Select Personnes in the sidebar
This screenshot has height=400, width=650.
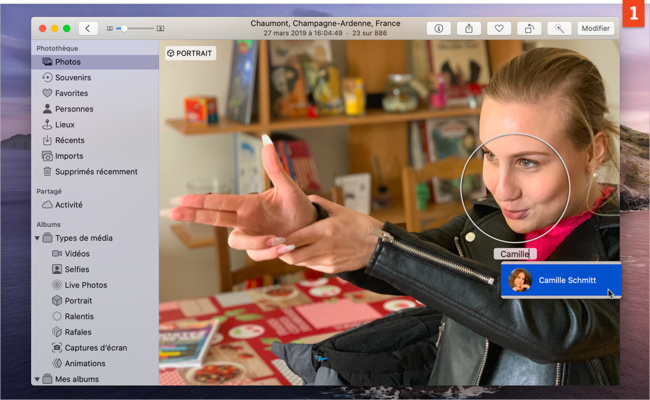74,109
